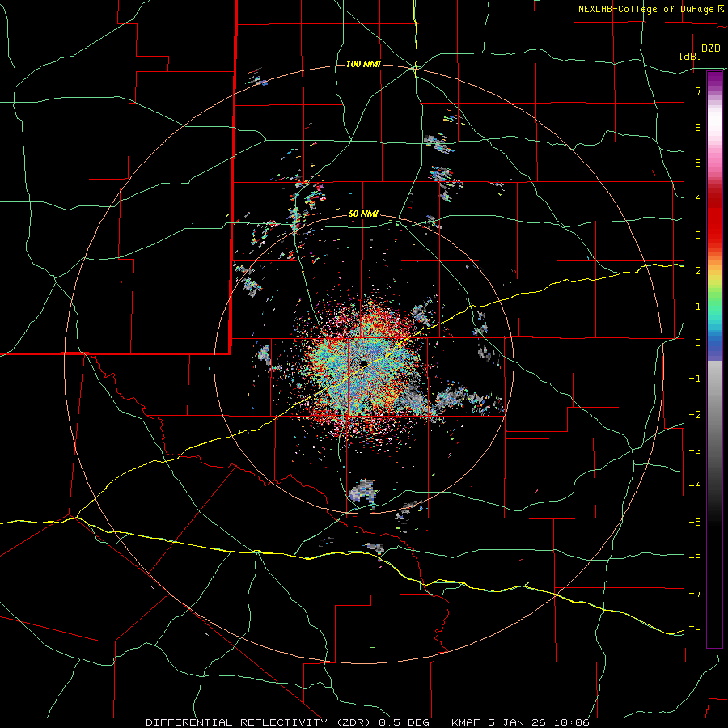Click the -1 scale tick label
The height and width of the screenshot is (728, 728).
click(695, 379)
